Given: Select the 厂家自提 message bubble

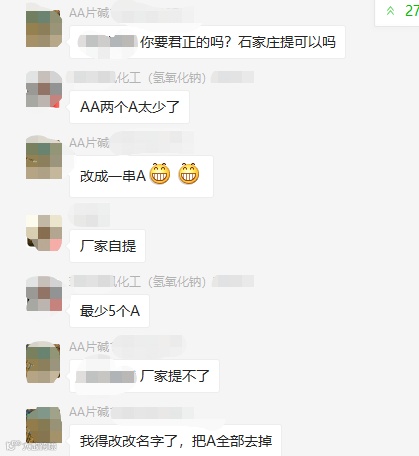Looking at the screenshot, I should tap(107, 246).
